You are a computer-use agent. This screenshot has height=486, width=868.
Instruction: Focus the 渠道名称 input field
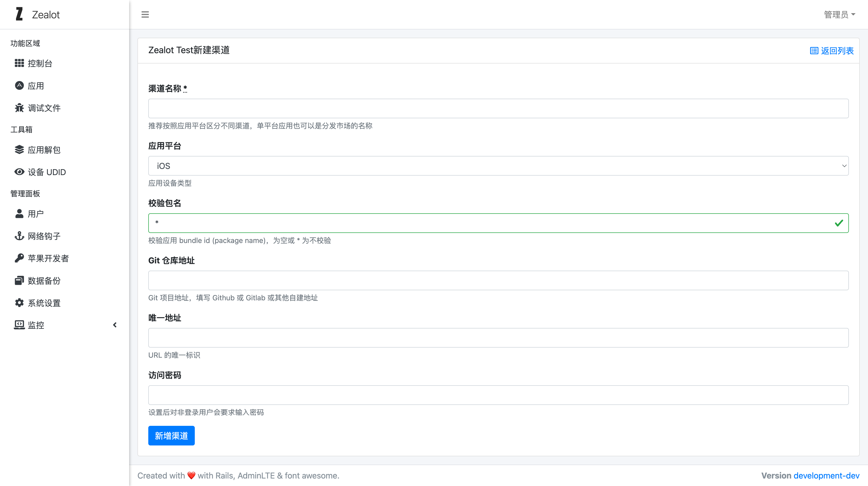(x=498, y=108)
